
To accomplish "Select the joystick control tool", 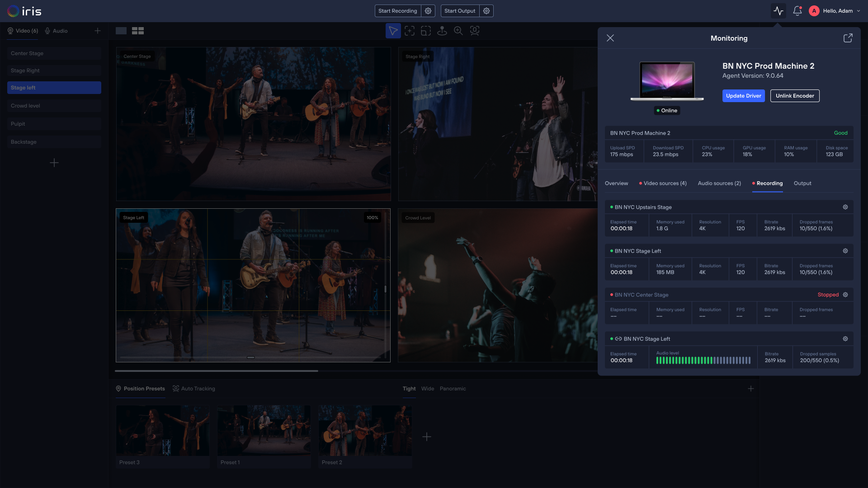I will pyautogui.click(x=442, y=31).
